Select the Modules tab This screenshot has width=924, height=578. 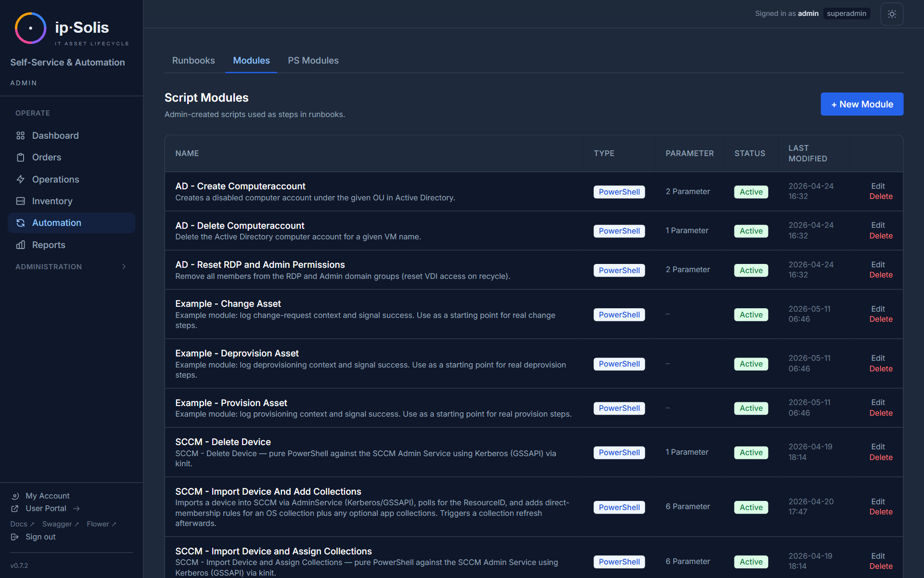pos(251,61)
